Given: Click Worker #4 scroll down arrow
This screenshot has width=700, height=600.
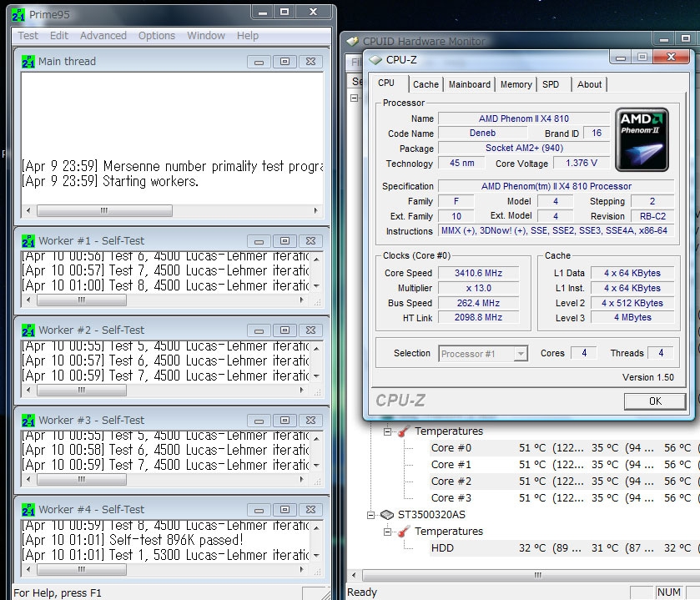Looking at the screenshot, I should point(315,555).
